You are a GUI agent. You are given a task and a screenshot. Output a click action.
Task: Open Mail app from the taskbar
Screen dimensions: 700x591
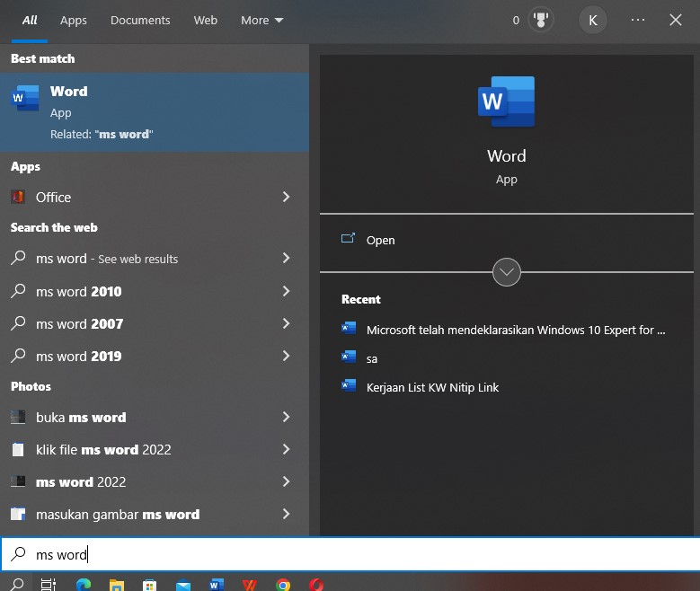(x=183, y=585)
